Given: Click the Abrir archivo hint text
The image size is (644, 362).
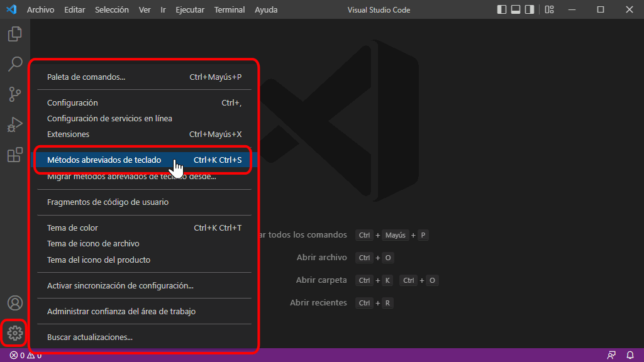Looking at the screenshot, I should pos(321,257).
